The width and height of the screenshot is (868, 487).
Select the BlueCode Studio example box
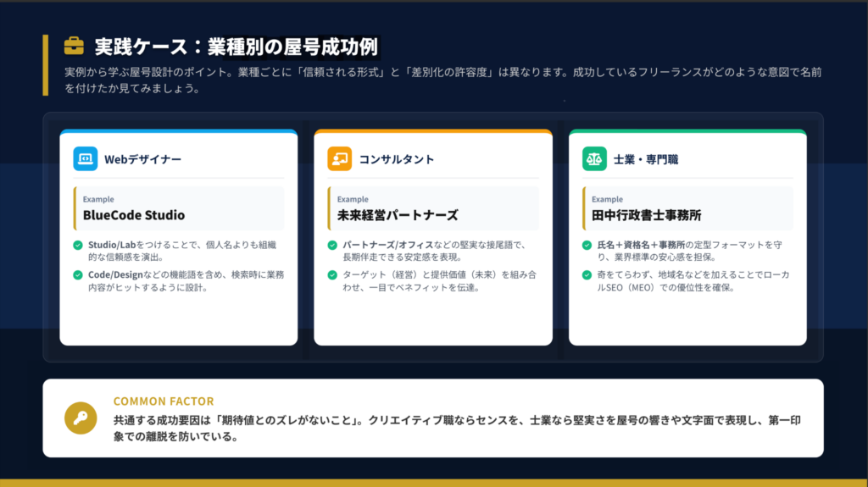pos(179,208)
